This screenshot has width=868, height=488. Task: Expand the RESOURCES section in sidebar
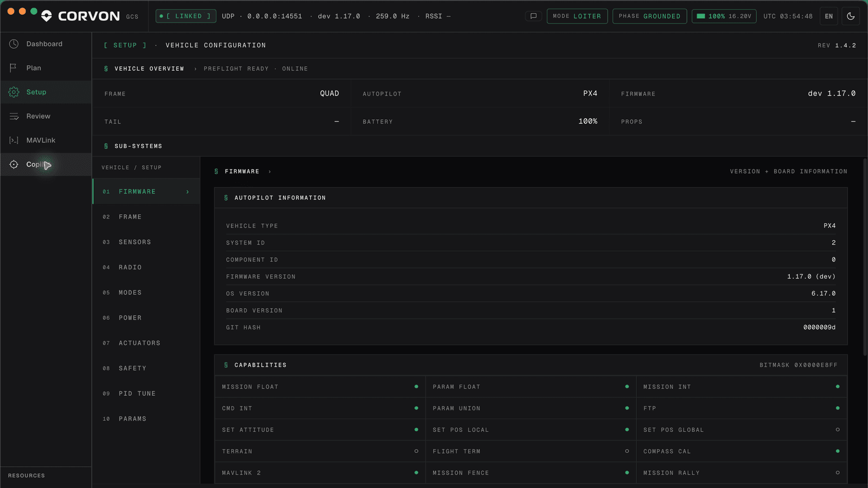[x=27, y=476]
